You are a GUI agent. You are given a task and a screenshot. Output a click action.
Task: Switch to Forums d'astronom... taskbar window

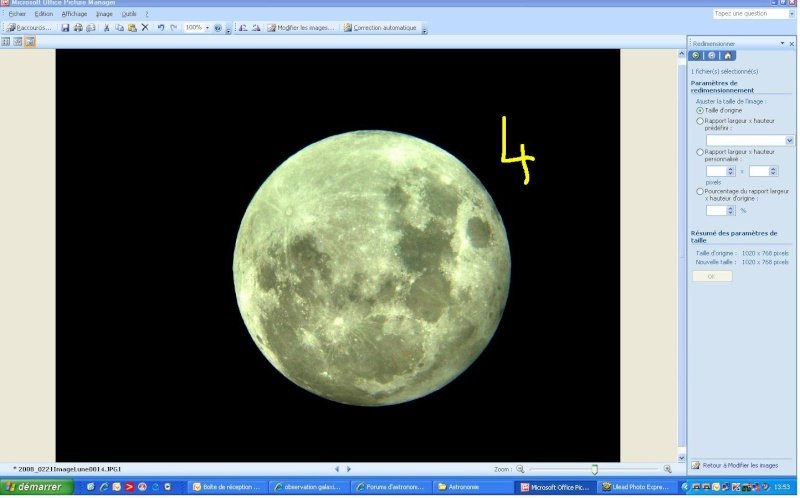[x=391, y=488]
